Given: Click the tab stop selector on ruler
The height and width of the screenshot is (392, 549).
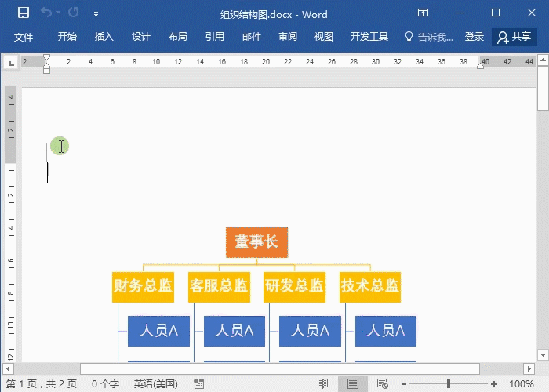Looking at the screenshot, I should (11, 63).
